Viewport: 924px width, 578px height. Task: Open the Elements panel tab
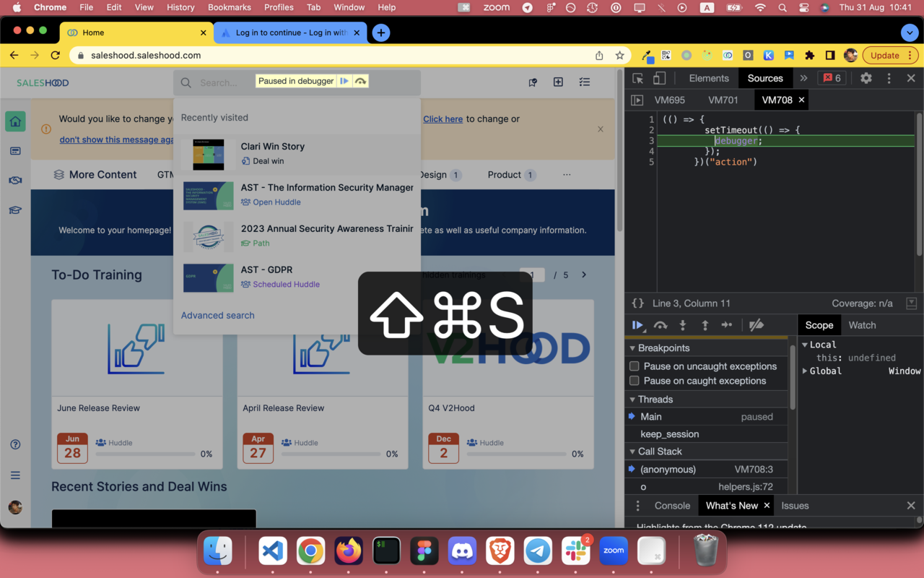[709, 78]
